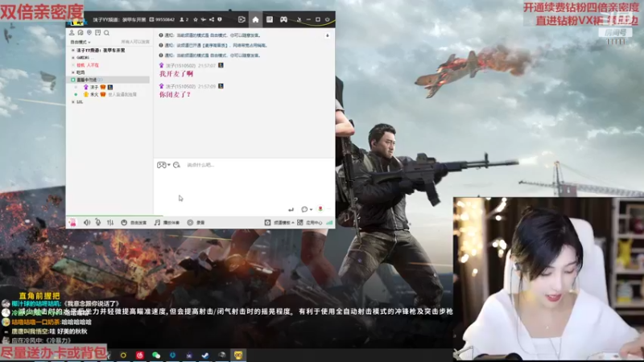Open the channel list page icon
This screenshot has width=644, height=362.
pos(270,19)
